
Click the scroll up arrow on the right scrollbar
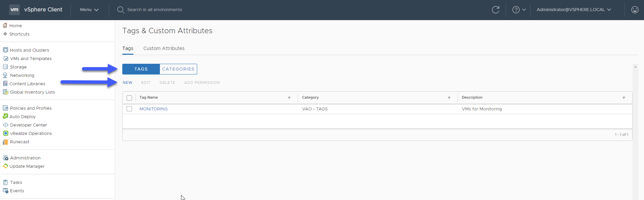pyautogui.click(x=635, y=67)
